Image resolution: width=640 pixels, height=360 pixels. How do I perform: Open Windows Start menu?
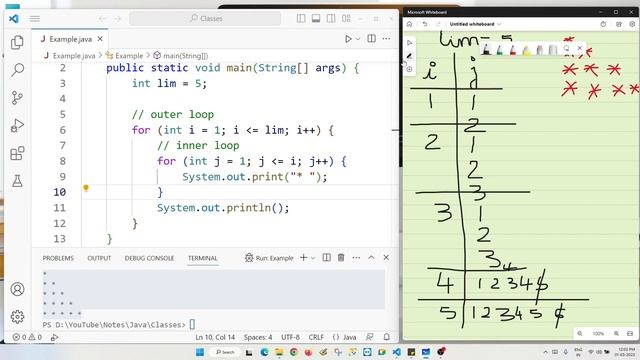pos(200,352)
